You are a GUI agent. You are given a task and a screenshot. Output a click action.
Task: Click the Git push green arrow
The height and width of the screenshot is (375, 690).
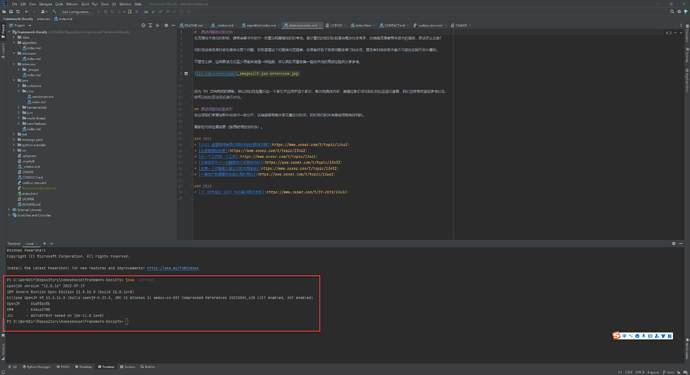pyautogui.click(x=167, y=12)
